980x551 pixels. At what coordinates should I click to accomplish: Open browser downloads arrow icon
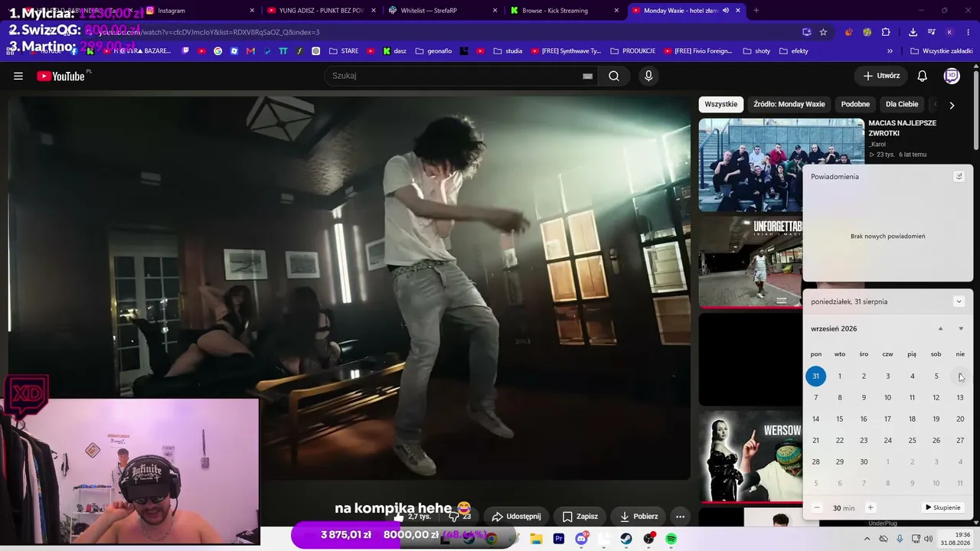913,32
